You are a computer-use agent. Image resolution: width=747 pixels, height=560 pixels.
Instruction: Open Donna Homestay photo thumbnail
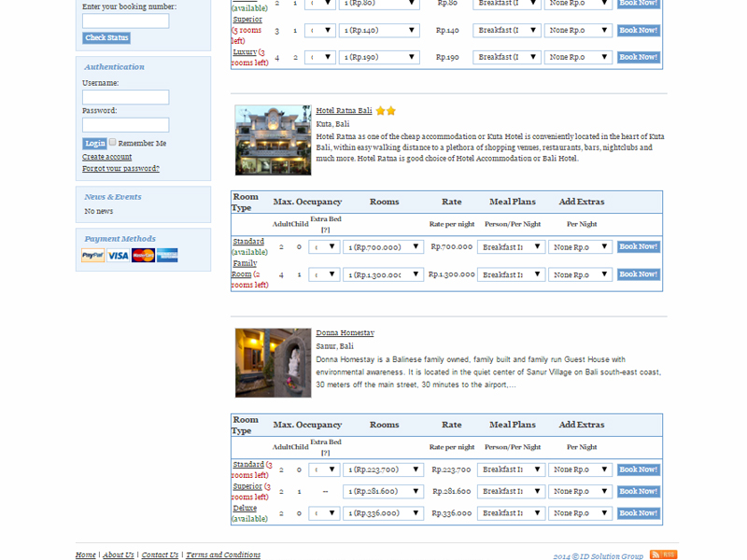tap(273, 362)
